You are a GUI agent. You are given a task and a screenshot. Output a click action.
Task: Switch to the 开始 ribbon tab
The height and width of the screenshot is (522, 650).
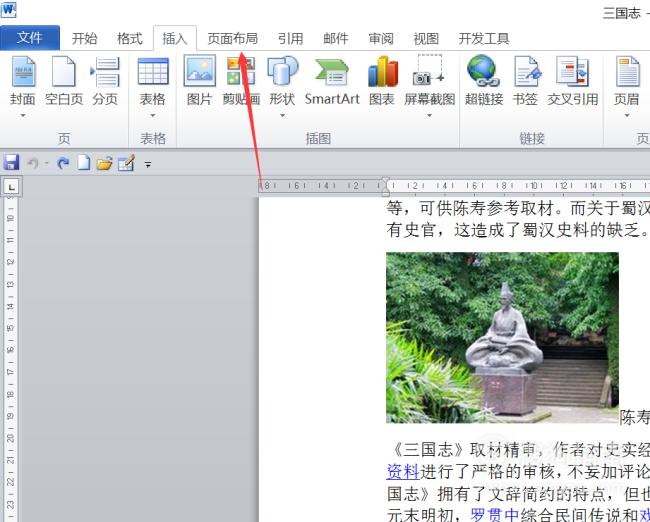tap(84, 39)
